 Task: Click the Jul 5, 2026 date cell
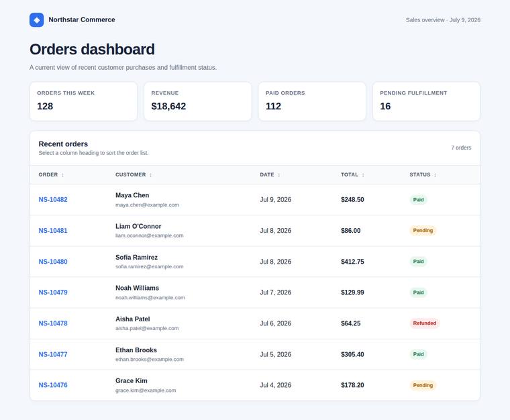(x=276, y=354)
